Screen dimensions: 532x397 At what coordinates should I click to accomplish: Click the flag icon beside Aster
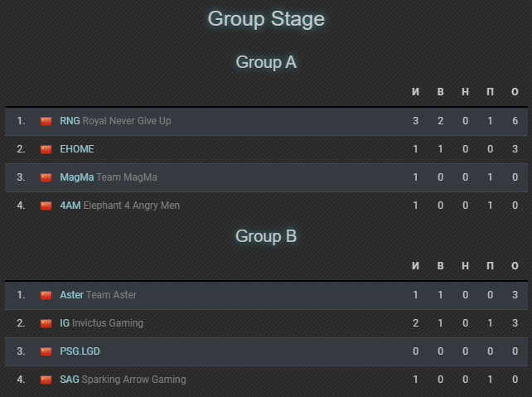(x=46, y=295)
